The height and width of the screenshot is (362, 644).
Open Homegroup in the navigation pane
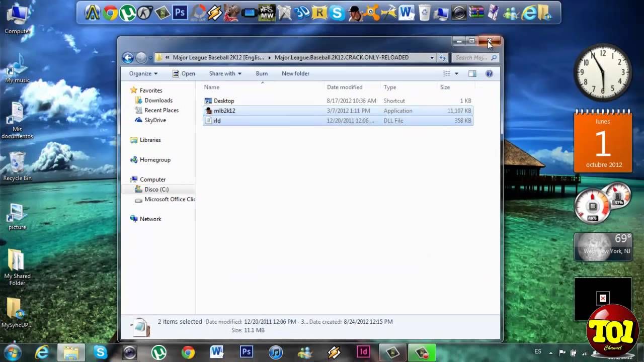click(x=155, y=159)
